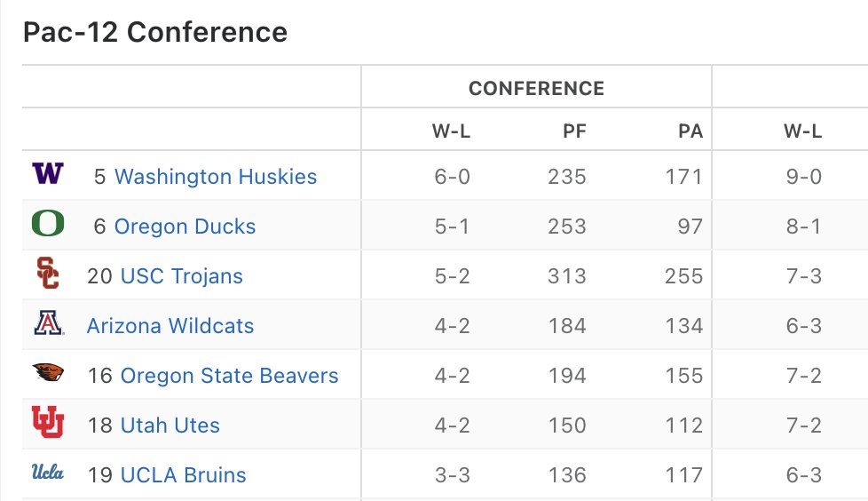Viewport: 868px width, 501px height.
Task: Open the UCLA Bruins team link
Action: click(183, 475)
